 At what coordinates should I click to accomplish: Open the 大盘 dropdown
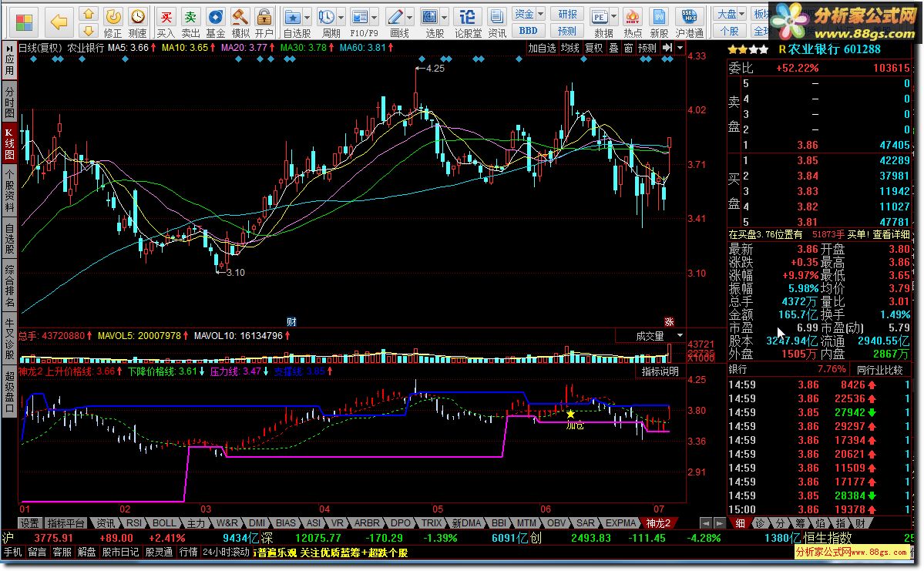tap(731, 14)
